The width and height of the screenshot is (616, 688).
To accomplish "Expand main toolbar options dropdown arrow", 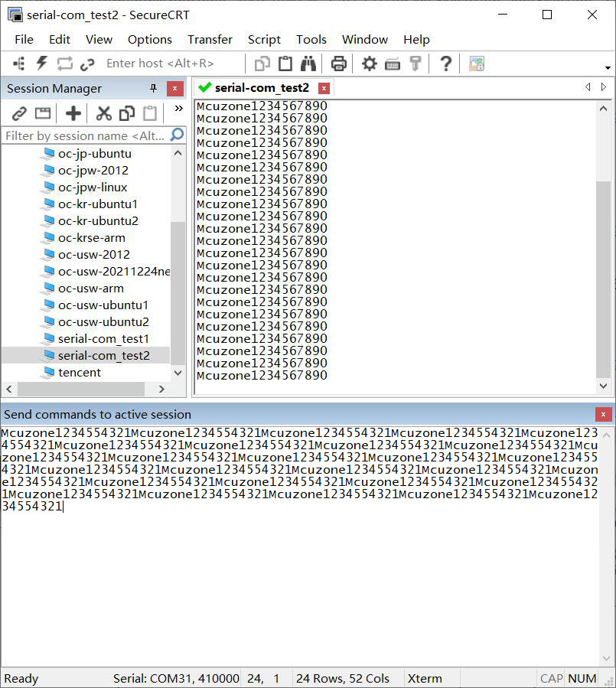I will (x=608, y=67).
